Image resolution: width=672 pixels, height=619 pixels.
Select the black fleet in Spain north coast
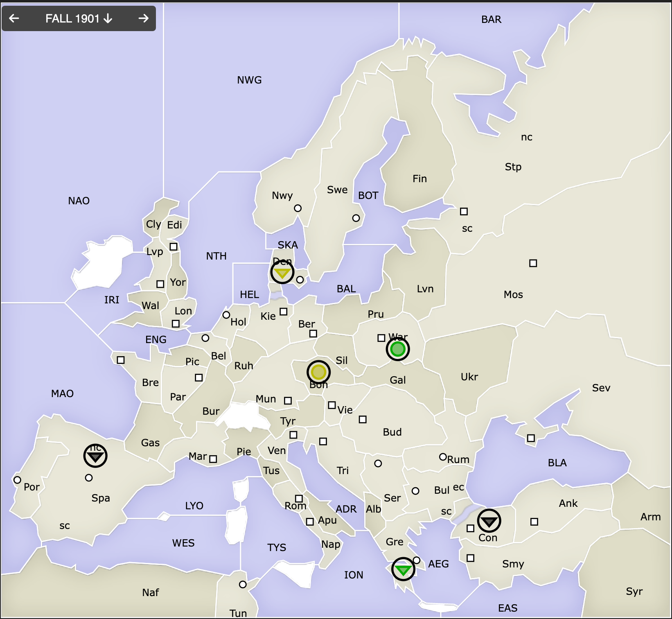point(95,456)
